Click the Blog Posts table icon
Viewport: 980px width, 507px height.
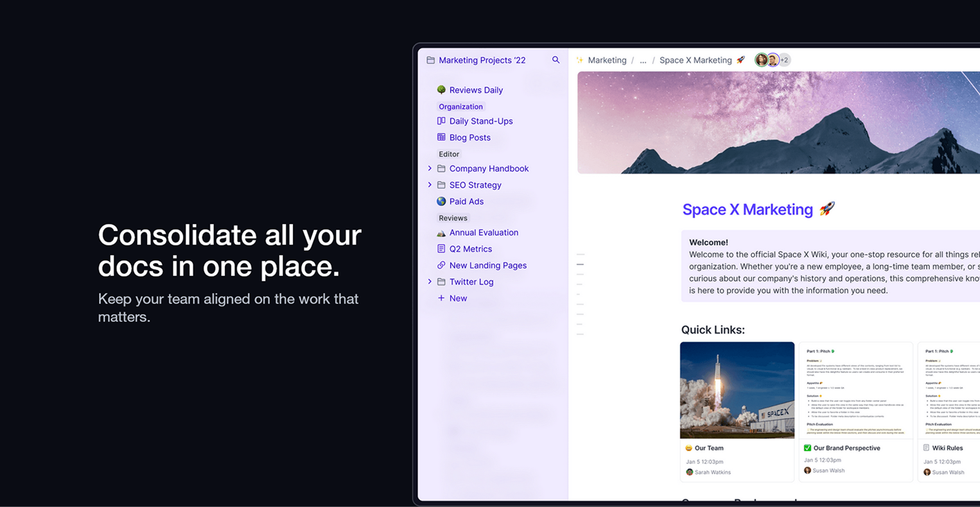(441, 137)
